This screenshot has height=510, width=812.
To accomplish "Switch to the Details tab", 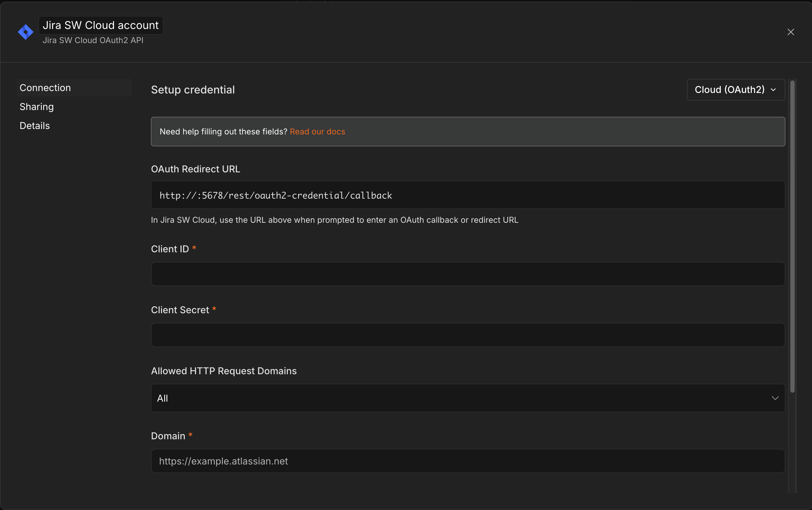I will (35, 125).
